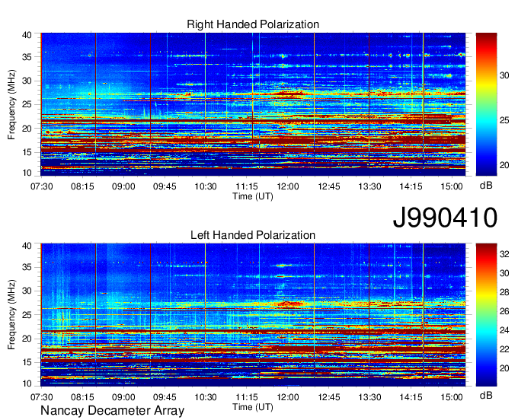
Task: Click the 'Right Handed Polarization' title
Action: coord(253,24)
